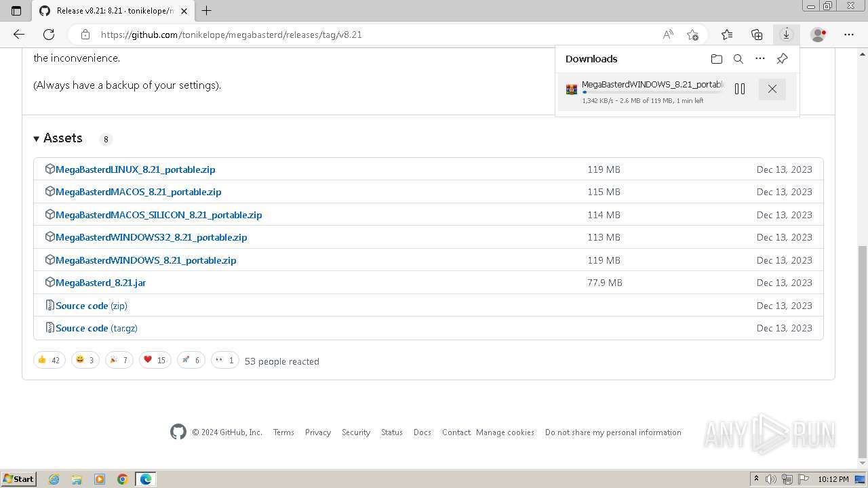The width and height of the screenshot is (868, 488).
Task: React with rocket emoji
Action: click(191, 360)
